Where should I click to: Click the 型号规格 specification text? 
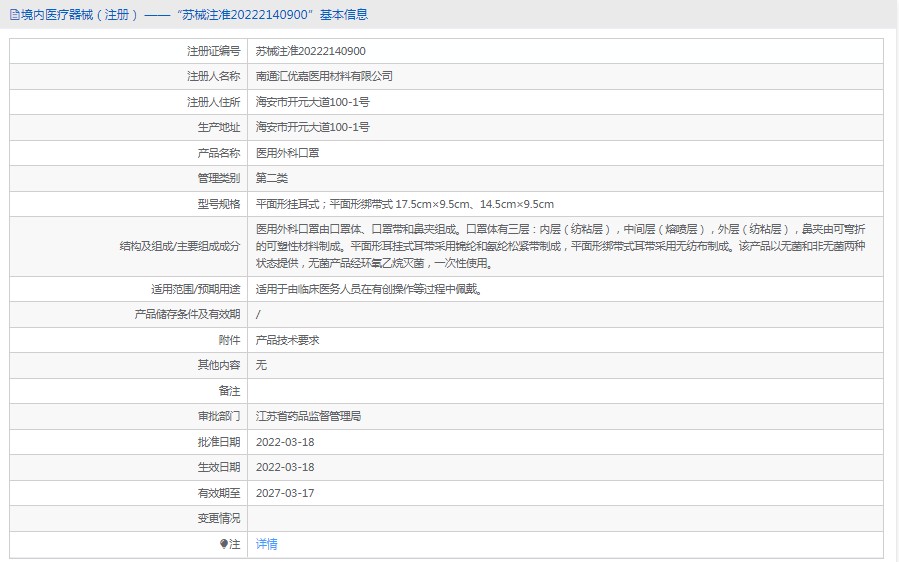click(x=405, y=204)
